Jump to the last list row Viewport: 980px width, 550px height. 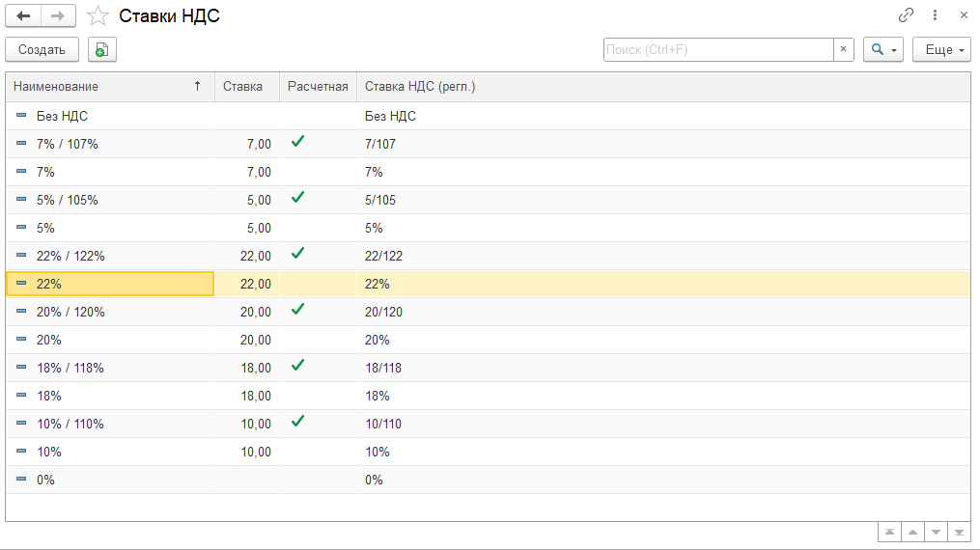coord(959,532)
